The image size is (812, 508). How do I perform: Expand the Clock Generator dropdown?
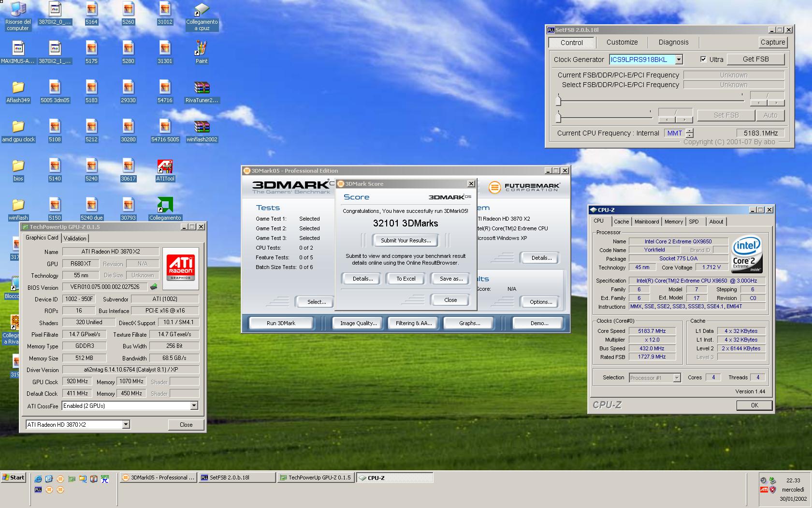[x=679, y=60]
